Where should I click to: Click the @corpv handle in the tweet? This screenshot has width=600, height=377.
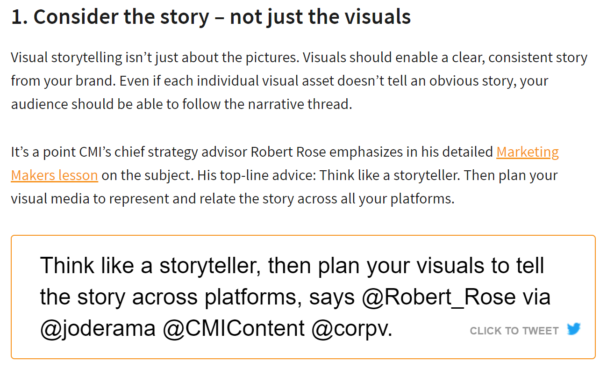pos(352,329)
